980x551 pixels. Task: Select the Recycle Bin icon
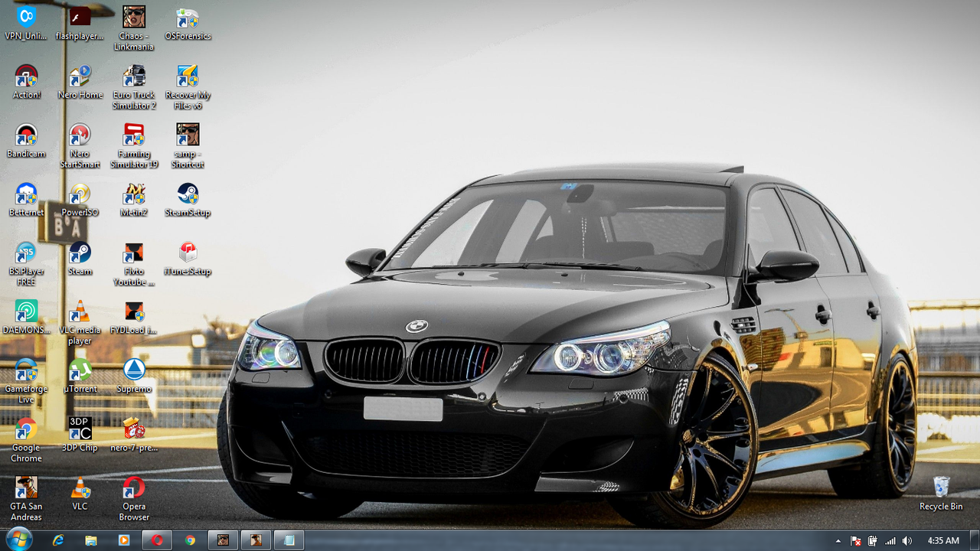point(941,494)
